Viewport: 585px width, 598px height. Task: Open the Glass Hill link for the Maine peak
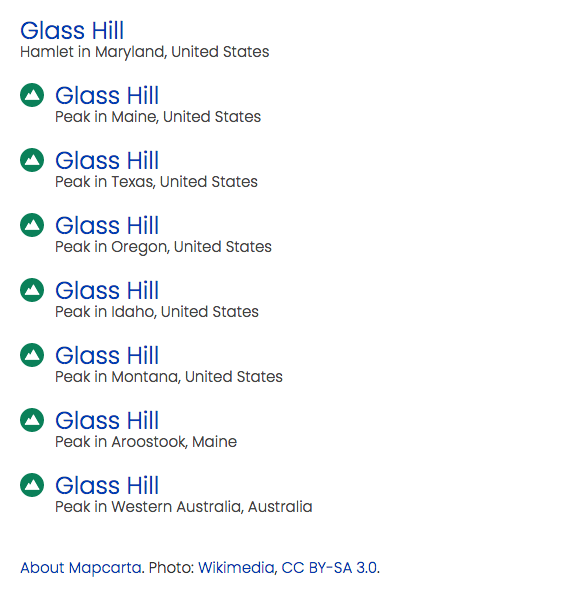(x=107, y=95)
